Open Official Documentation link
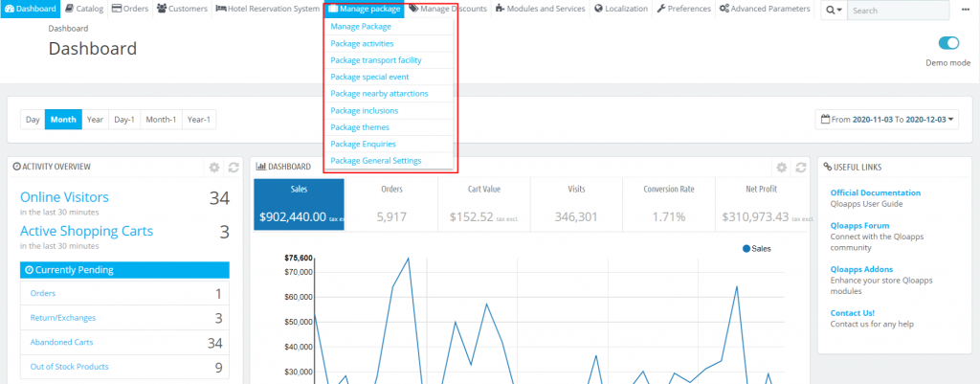The width and height of the screenshot is (980, 384). [x=876, y=192]
